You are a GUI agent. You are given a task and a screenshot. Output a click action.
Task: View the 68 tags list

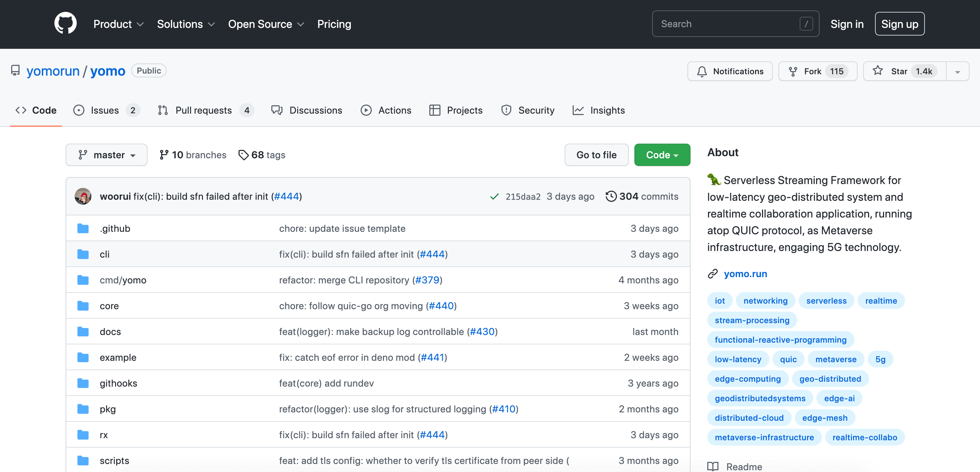tap(262, 155)
